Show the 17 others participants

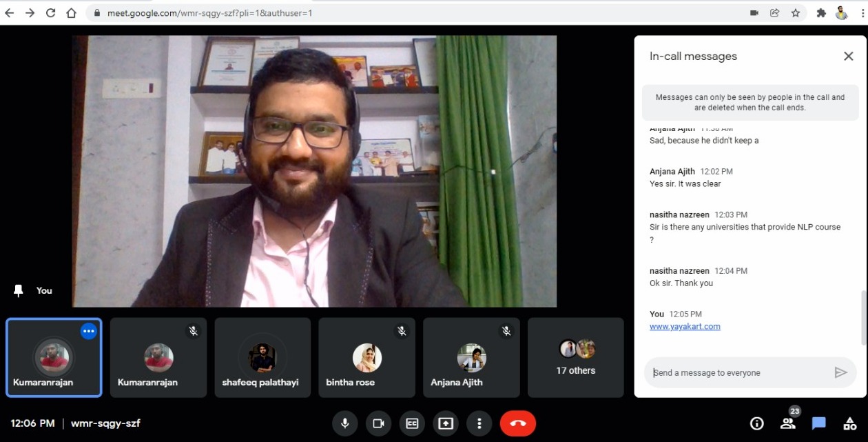coord(576,357)
